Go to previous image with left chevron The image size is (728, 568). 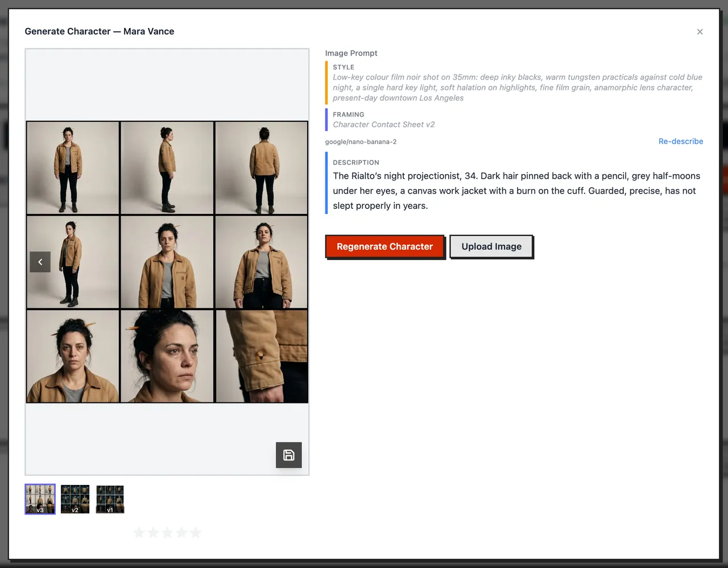40,262
